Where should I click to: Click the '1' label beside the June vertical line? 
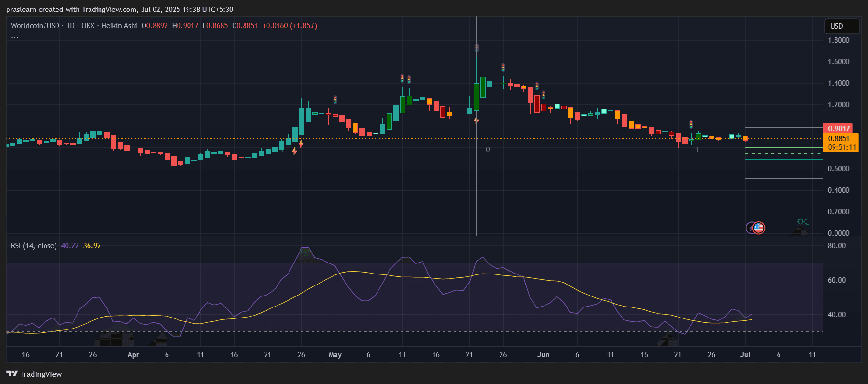coord(697,150)
